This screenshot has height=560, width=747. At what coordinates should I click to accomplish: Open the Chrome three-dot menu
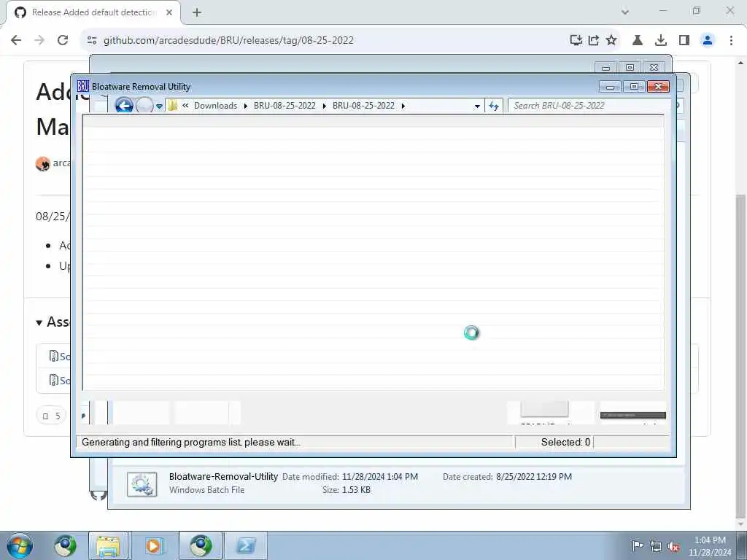click(731, 40)
